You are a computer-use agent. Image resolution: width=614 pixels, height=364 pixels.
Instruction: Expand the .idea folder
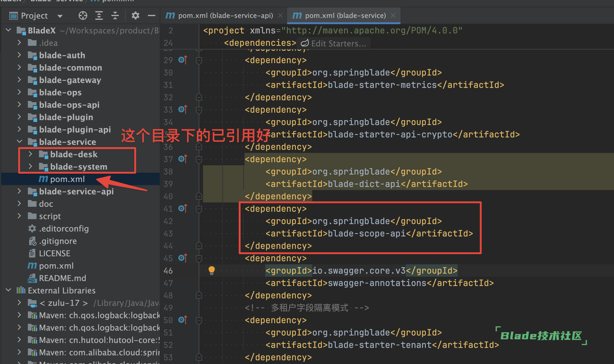19,43
